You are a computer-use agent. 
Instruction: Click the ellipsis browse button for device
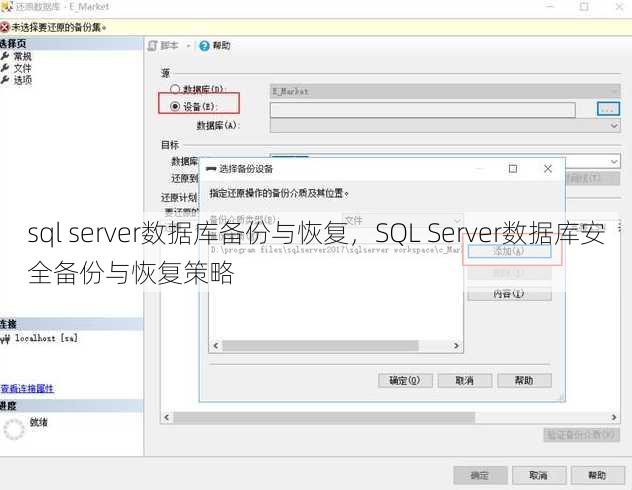point(608,108)
